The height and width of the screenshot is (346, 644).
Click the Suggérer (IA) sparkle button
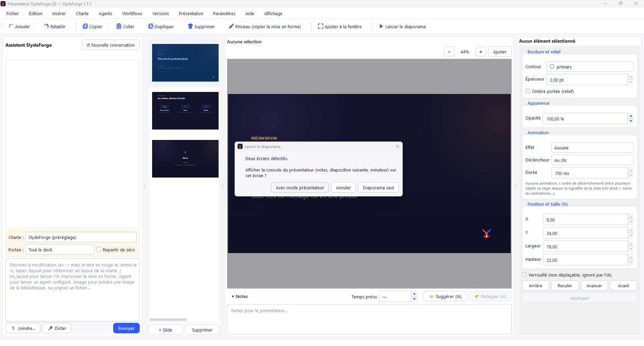[x=445, y=296]
